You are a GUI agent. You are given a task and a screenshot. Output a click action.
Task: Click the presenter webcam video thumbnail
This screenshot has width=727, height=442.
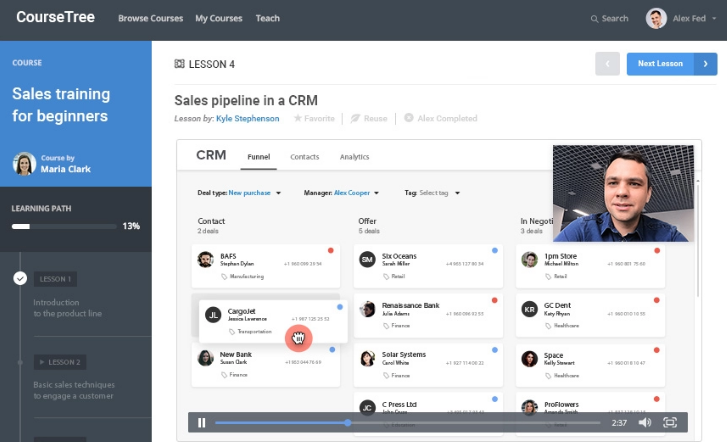click(x=623, y=193)
